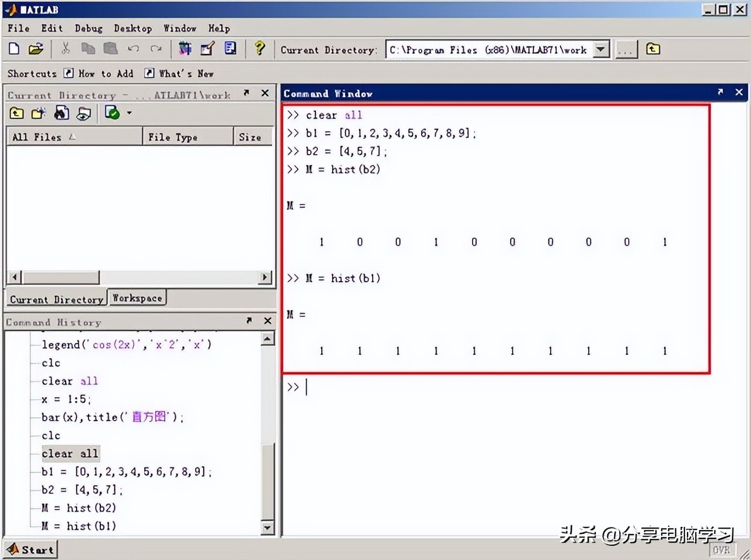Select the Current Directory tab
Image resolution: width=751 pixels, height=560 pixels.
click(x=56, y=299)
